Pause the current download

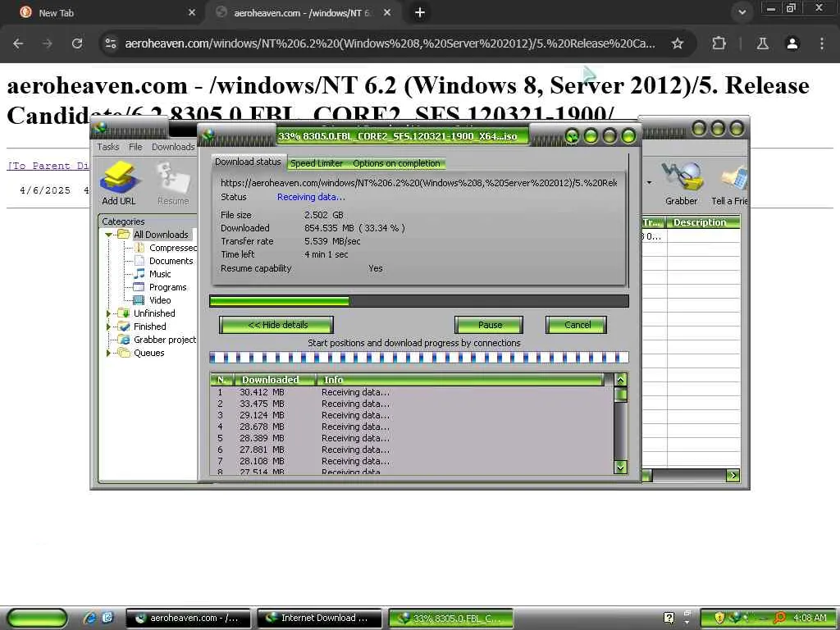489,325
